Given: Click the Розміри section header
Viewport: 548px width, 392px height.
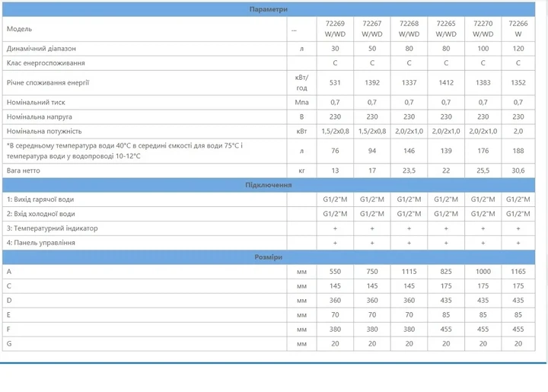Looking at the screenshot, I should coord(269,257).
